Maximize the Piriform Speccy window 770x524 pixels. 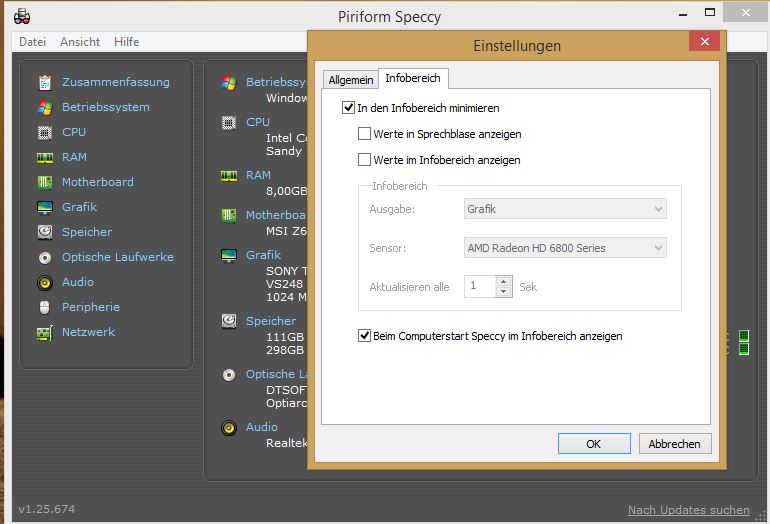(710, 13)
